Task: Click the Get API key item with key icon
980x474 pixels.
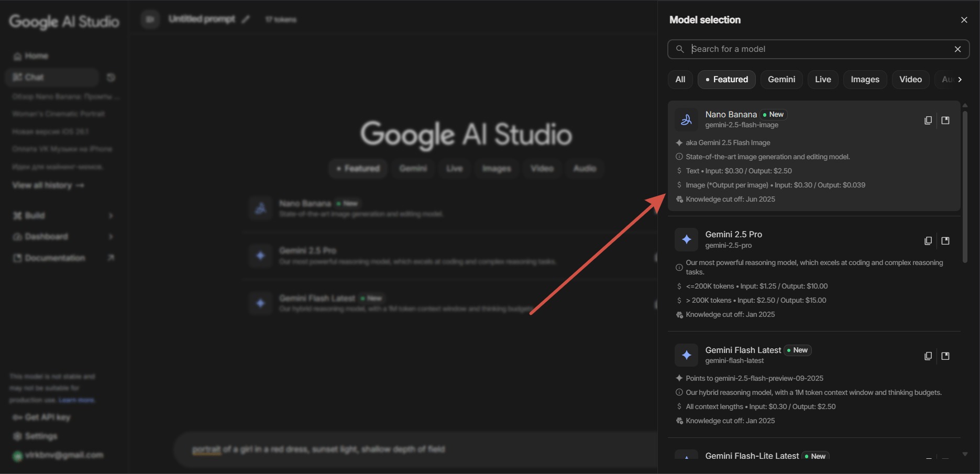Action: (x=41, y=417)
